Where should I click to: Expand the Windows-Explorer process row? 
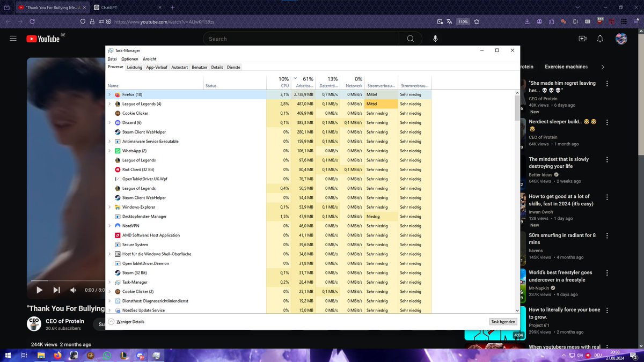[x=109, y=207]
